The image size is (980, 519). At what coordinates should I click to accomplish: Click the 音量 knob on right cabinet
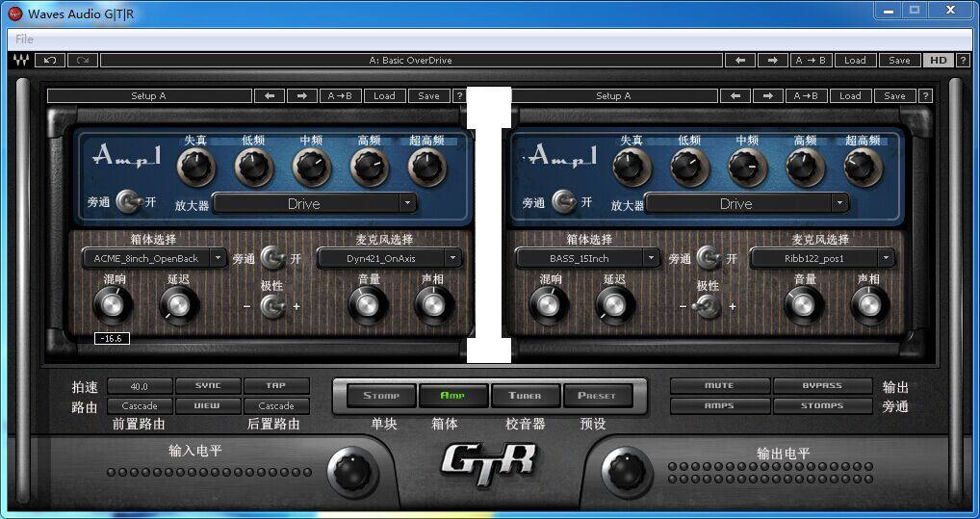[x=804, y=305]
